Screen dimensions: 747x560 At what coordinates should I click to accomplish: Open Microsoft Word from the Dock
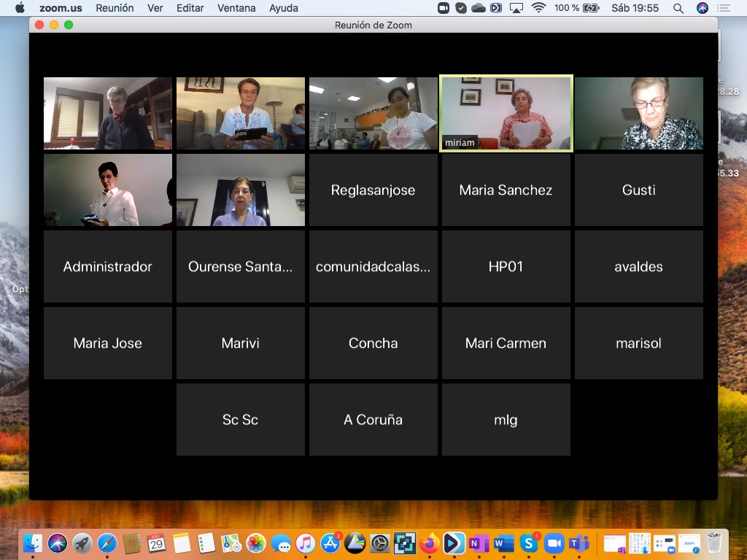[x=503, y=543]
